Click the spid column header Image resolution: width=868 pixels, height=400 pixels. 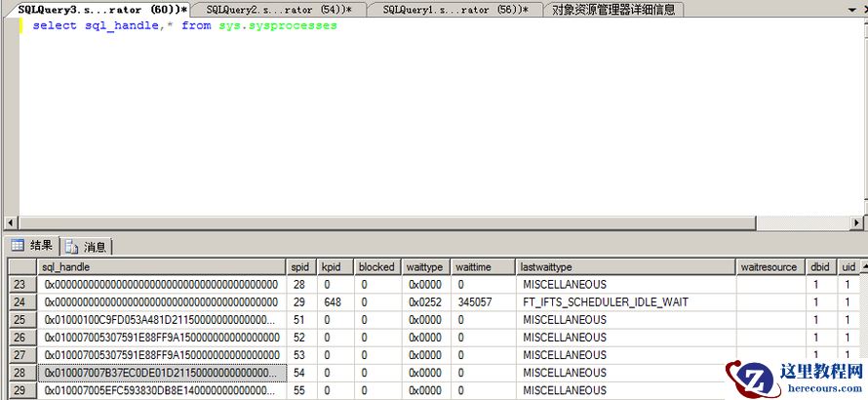[x=301, y=266]
